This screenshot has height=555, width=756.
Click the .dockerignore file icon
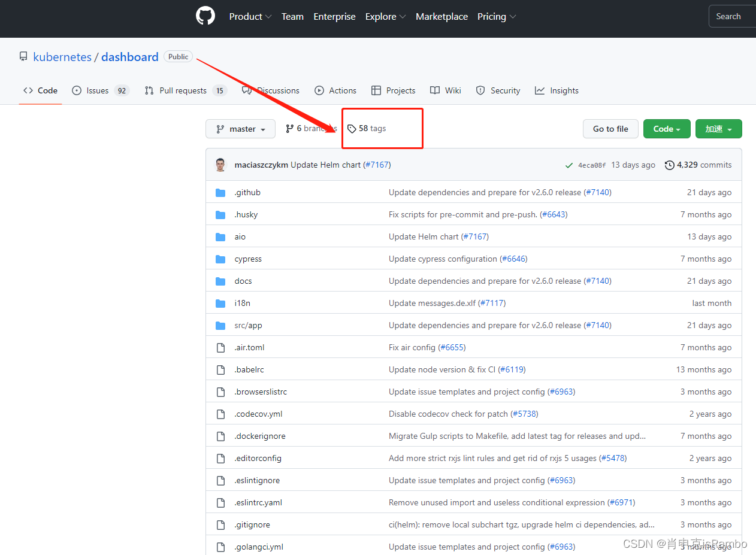(220, 436)
